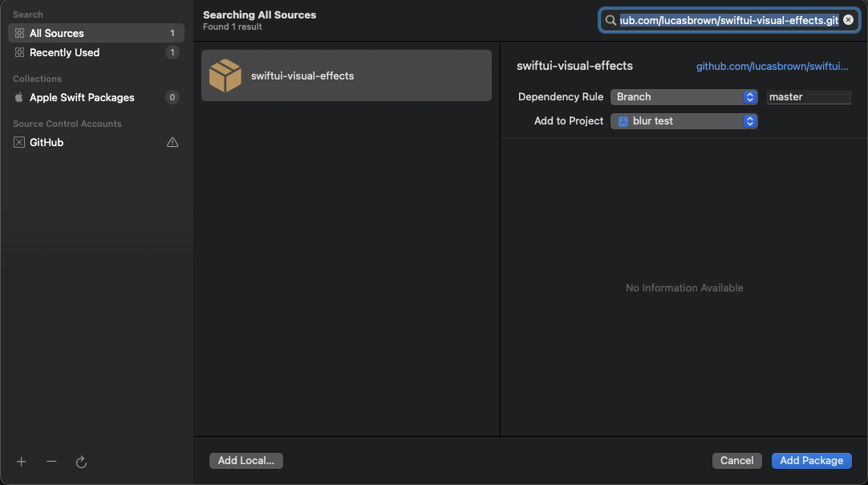Image resolution: width=868 pixels, height=485 pixels.
Task: Click Found 1 result text
Action: click(233, 26)
